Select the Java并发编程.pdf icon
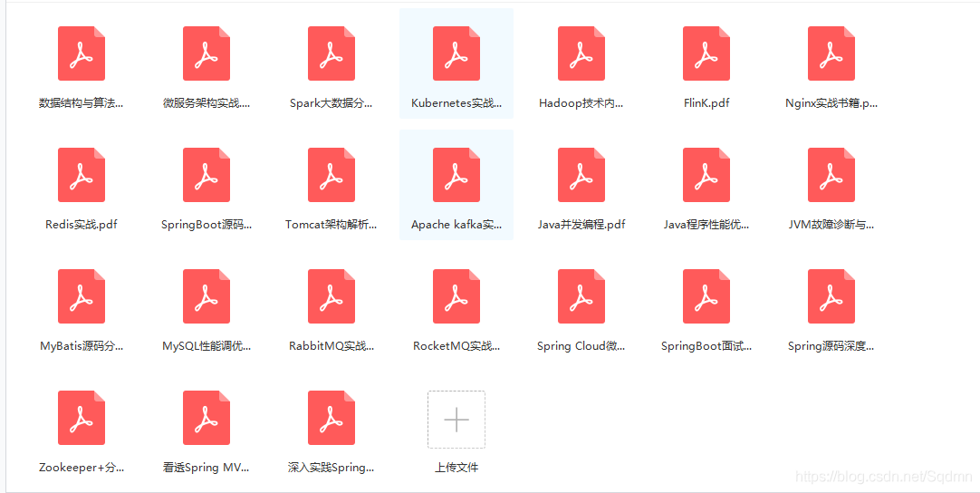This screenshot has height=493, width=980. pyautogui.click(x=581, y=175)
